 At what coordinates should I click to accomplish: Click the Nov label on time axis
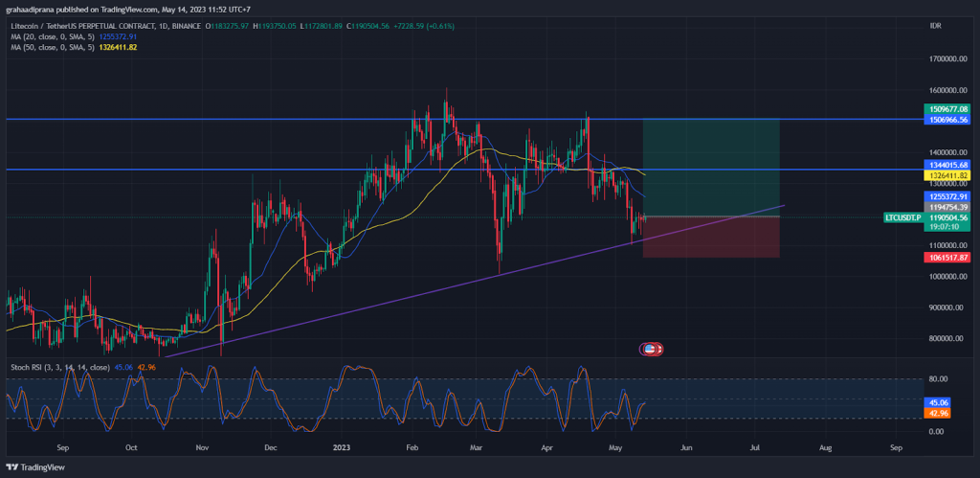point(202,448)
